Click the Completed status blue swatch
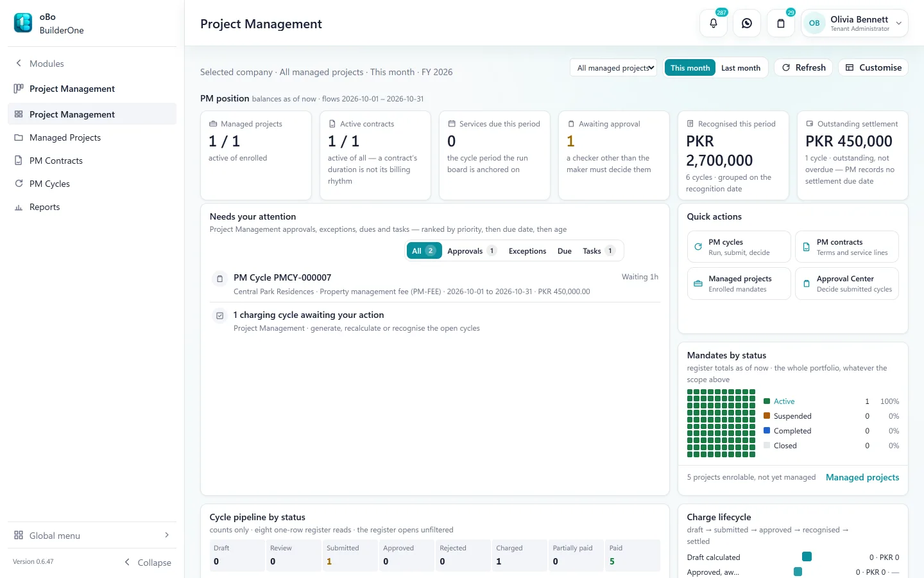Viewport: 924px width, 578px height. 767,430
